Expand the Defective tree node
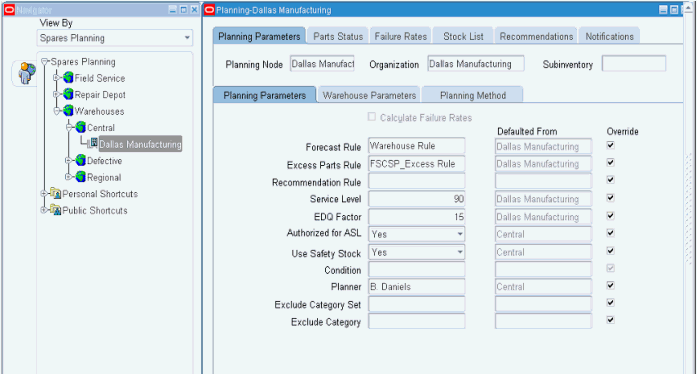This screenshot has height=374, width=697. click(x=68, y=160)
